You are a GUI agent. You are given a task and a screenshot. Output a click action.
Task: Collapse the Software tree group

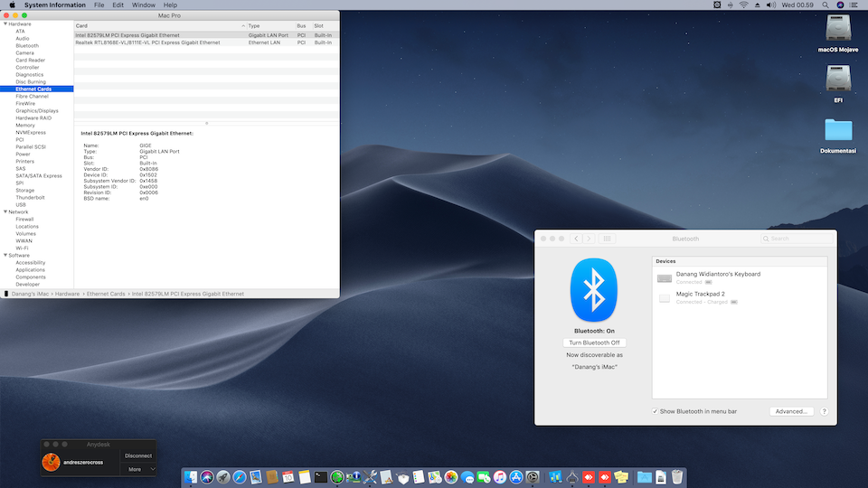coord(5,255)
